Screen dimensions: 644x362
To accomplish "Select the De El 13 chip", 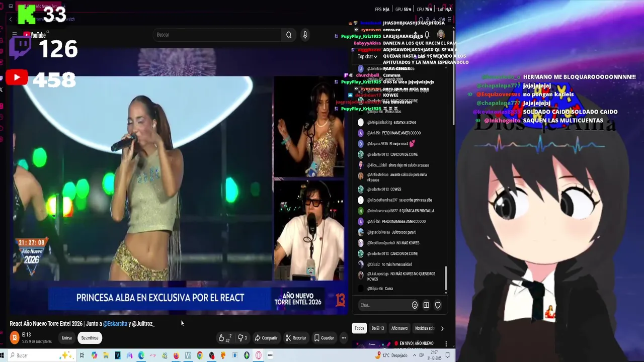I will tap(377, 328).
